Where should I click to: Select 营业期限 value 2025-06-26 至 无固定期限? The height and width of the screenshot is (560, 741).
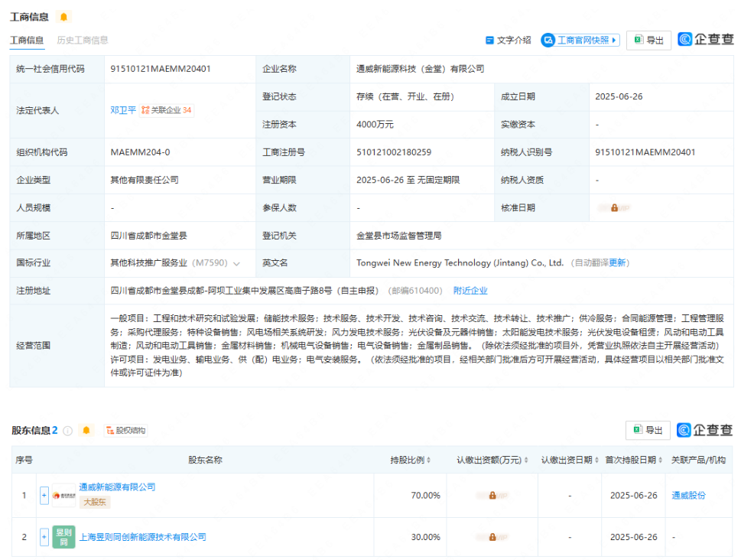point(408,180)
